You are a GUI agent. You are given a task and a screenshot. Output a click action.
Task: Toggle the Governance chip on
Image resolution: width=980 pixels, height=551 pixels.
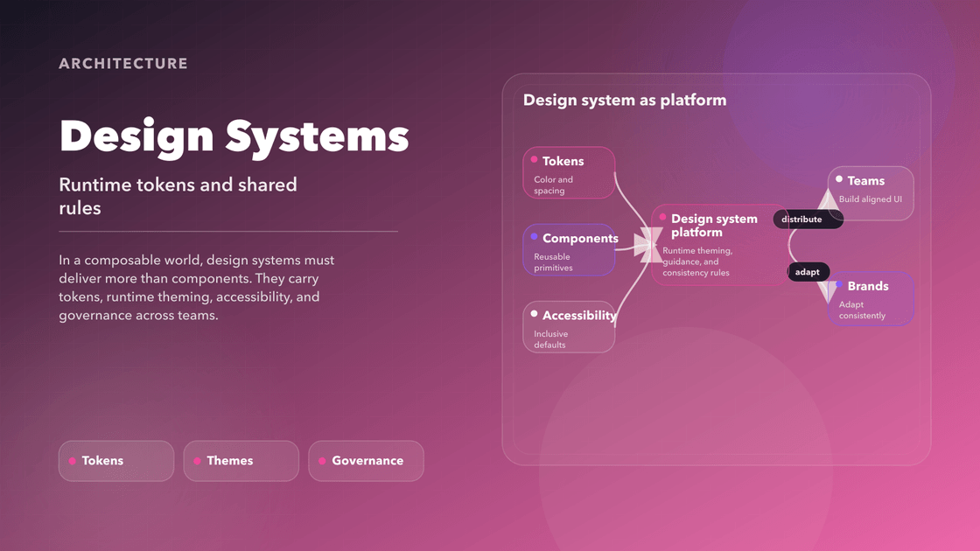coord(366,461)
